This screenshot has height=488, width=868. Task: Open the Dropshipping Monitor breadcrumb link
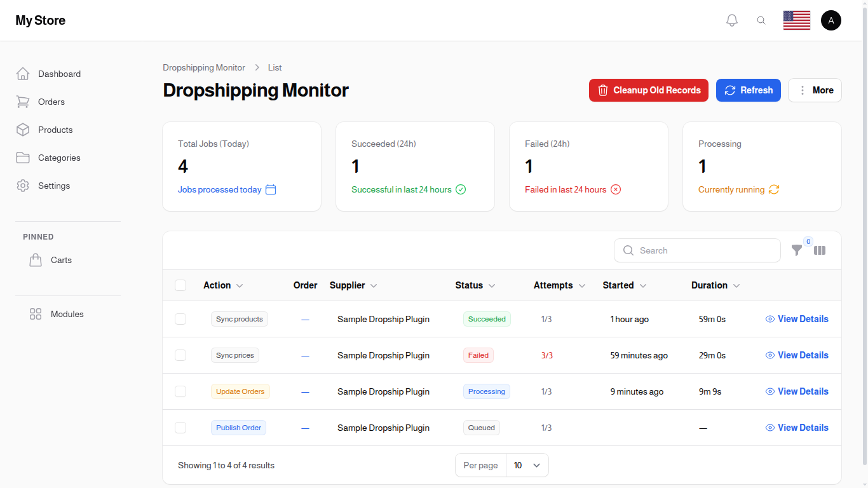[204, 67]
